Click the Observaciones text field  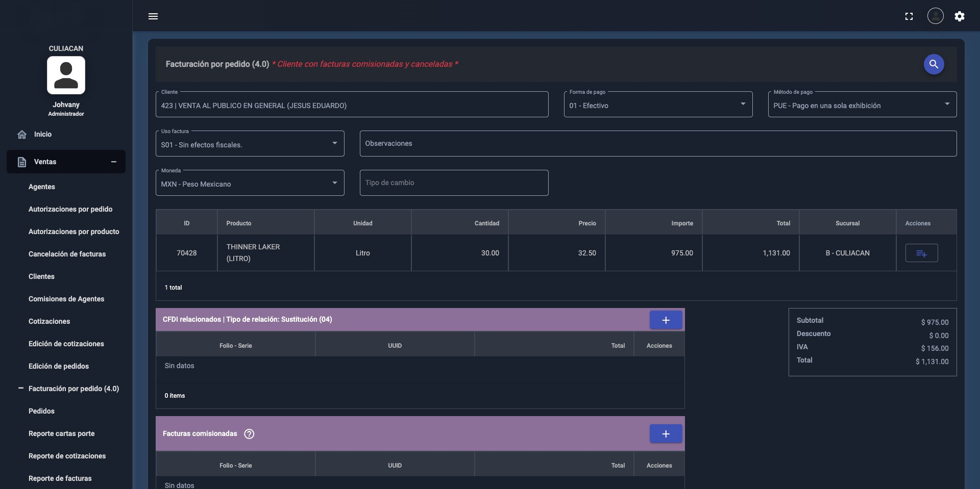(x=658, y=143)
